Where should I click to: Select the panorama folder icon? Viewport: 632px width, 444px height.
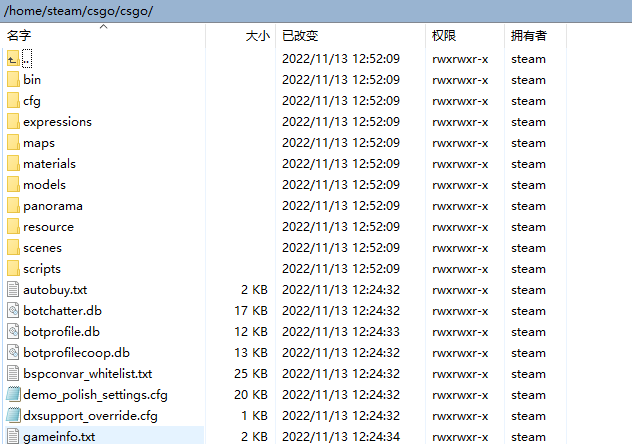coord(13,205)
